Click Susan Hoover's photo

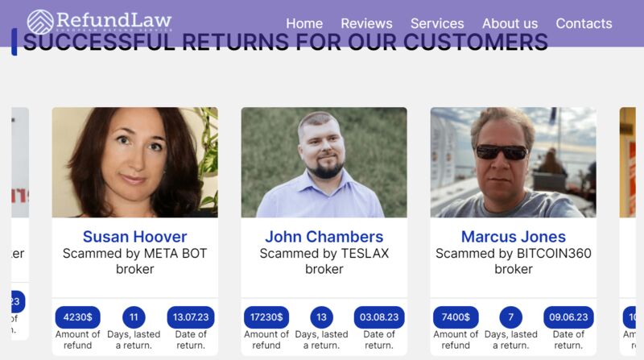click(134, 163)
